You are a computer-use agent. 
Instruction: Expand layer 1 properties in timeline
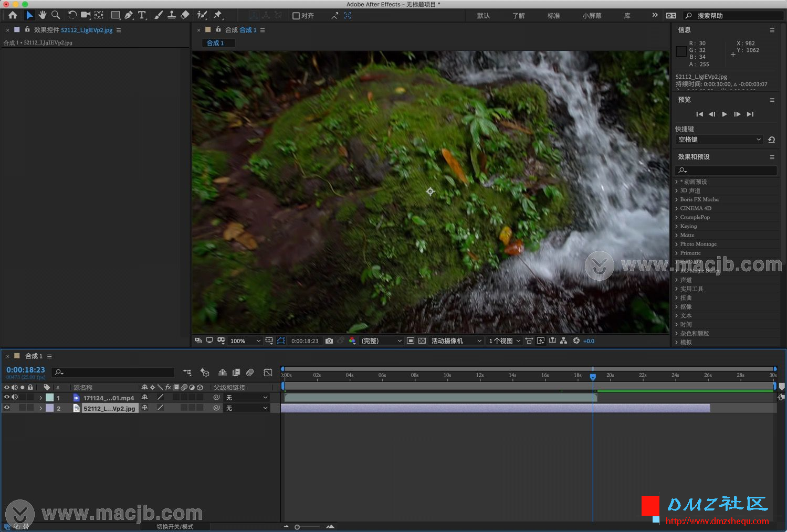coord(41,398)
